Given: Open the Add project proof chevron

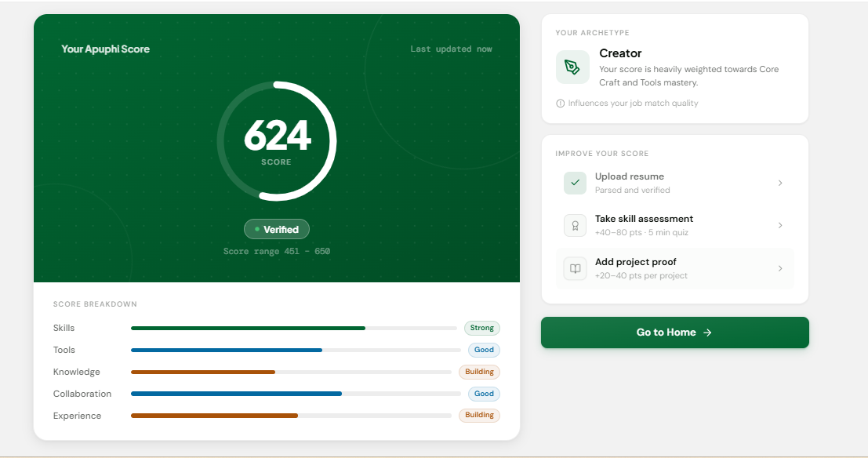Looking at the screenshot, I should coord(780,268).
